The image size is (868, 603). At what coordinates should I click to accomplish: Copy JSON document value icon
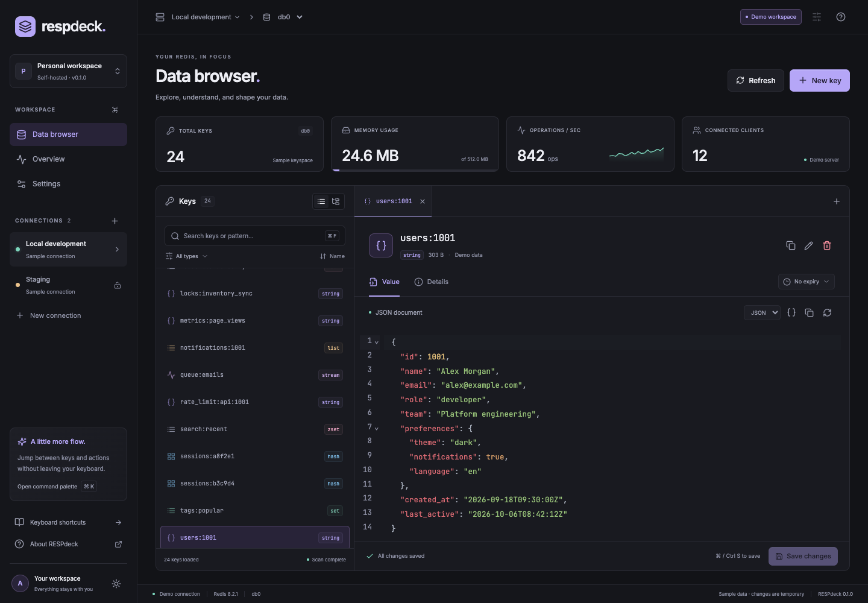coord(810,312)
